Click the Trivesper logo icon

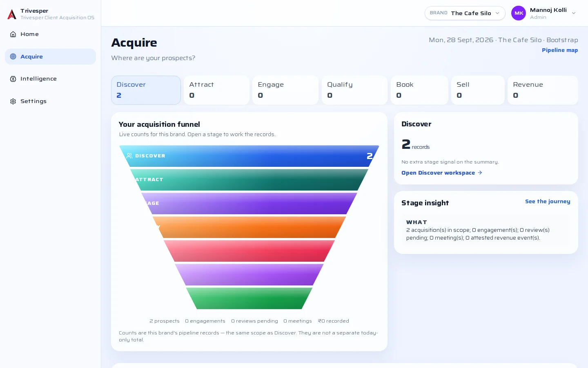[12, 14]
